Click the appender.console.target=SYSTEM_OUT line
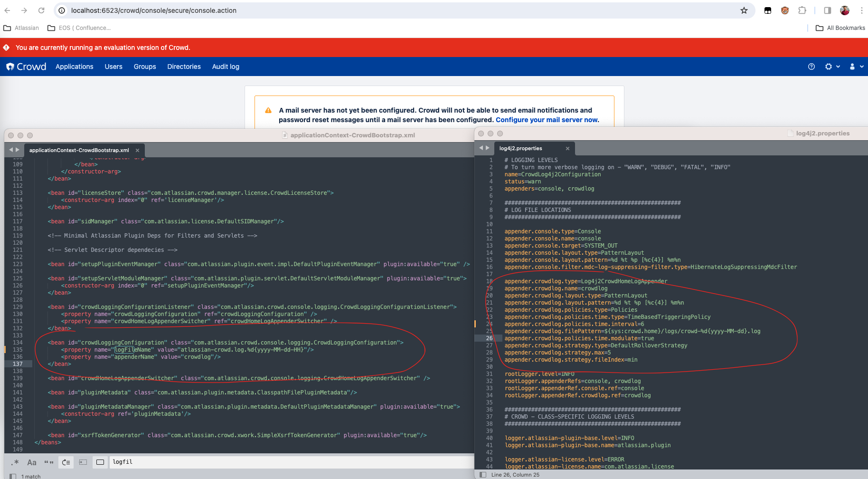Screen dimensions: 868x479 [x=561, y=246]
